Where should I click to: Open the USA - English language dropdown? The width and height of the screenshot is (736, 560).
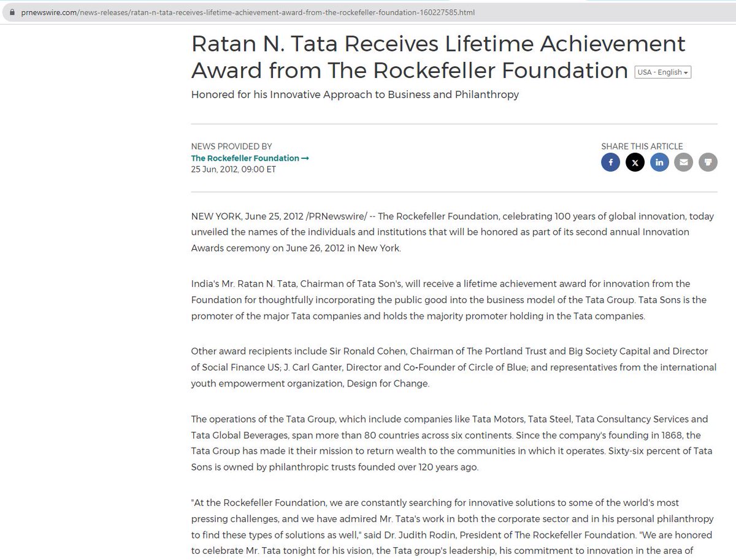click(x=663, y=72)
